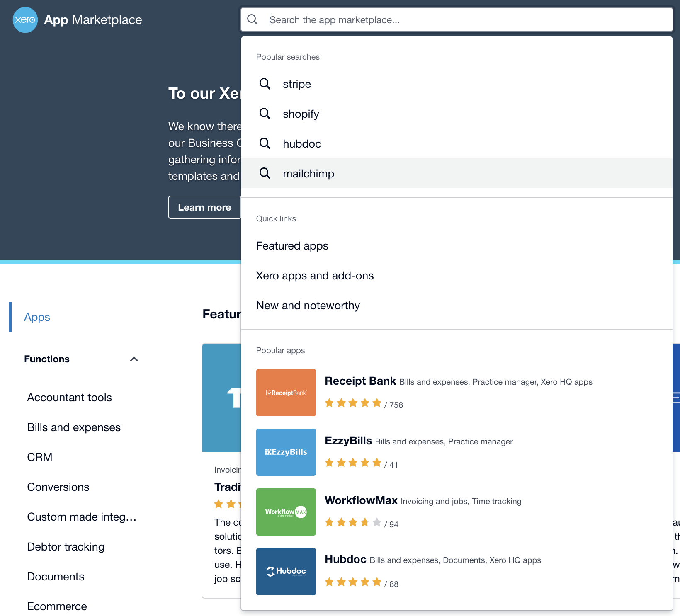The image size is (680, 616).
Task: Open the Hubdoc app logo
Action: point(286,572)
